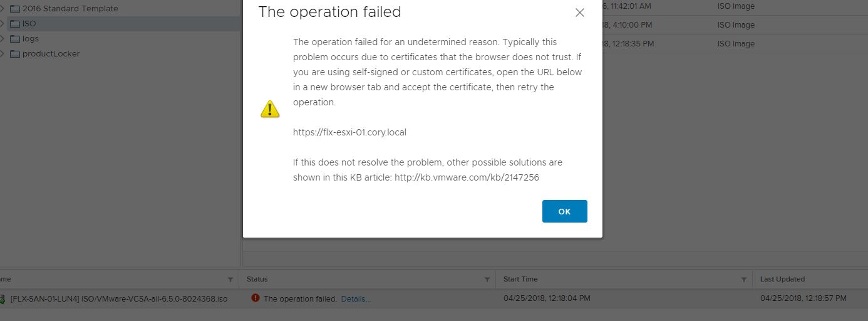Click the logs folder icon

(14, 39)
